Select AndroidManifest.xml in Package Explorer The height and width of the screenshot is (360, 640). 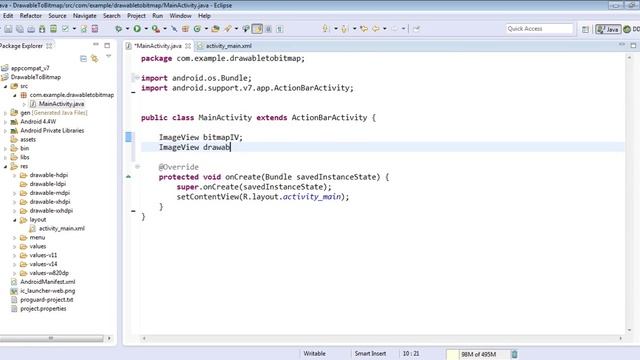point(48,282)
